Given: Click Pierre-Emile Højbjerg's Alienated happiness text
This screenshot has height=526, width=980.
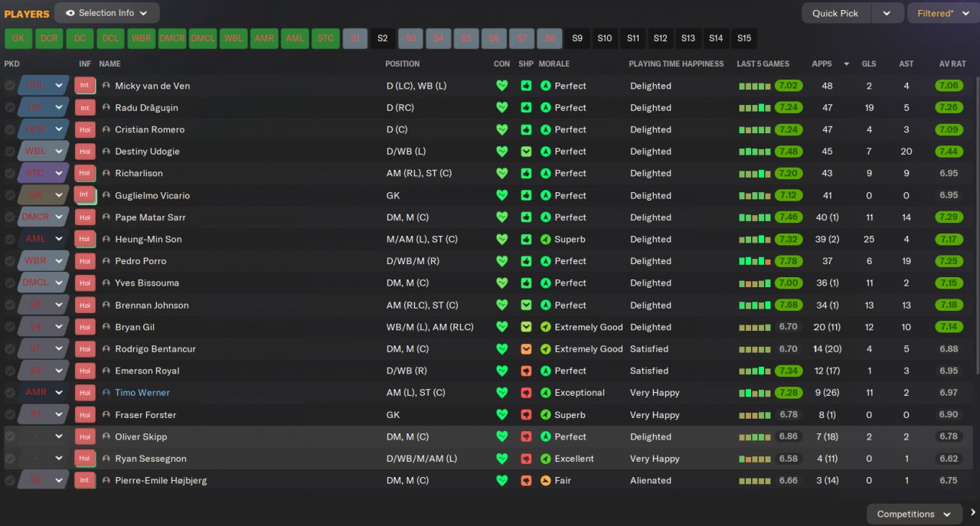Looking at the screenshot, I should point(651,480).
